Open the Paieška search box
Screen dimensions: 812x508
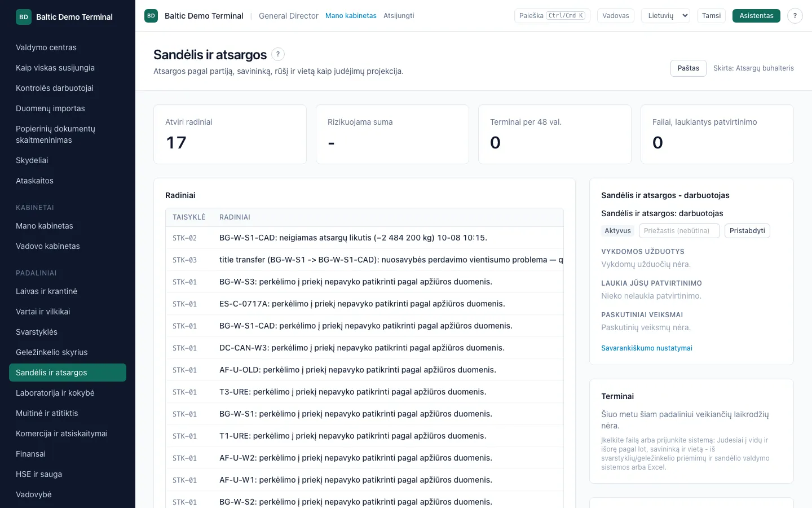coord(552,16)
